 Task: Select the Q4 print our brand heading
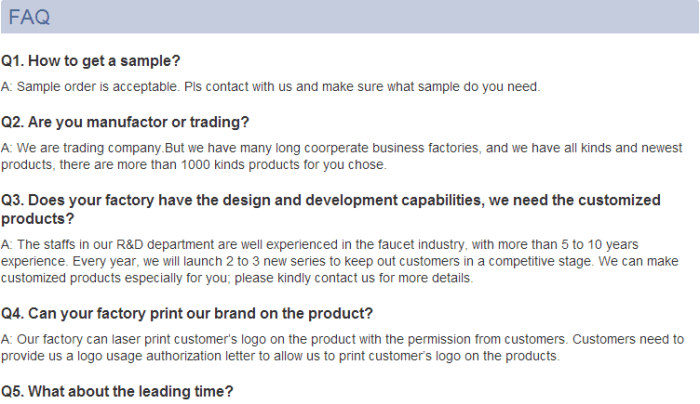pyautogui.click(x=187, y=313)
